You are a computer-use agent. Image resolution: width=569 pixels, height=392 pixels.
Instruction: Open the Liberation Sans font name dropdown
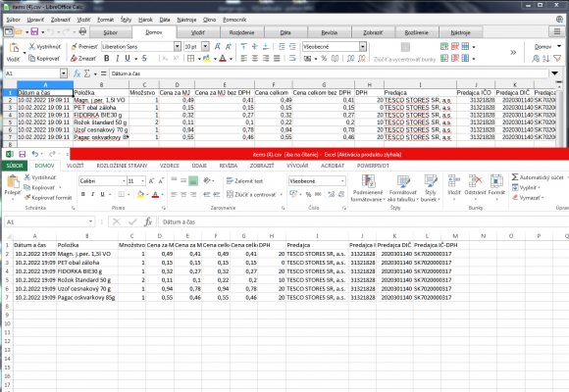pos(178,46)
